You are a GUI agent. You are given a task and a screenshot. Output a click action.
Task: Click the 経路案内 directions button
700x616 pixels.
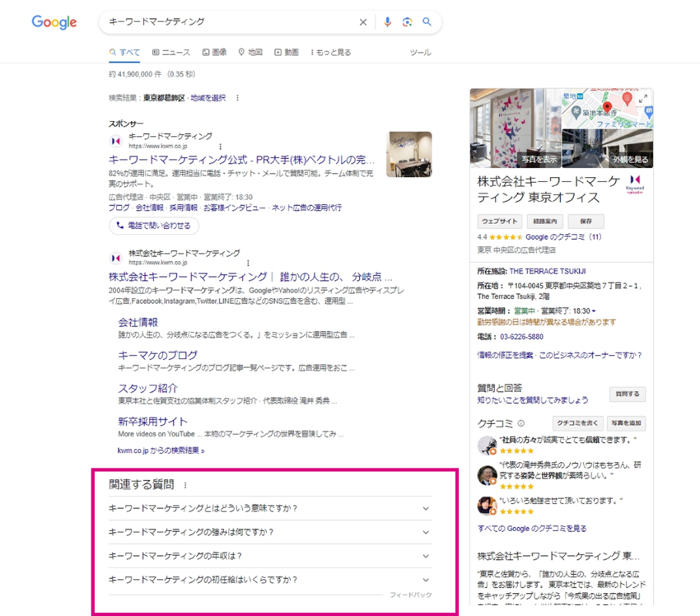pos(545,222)
